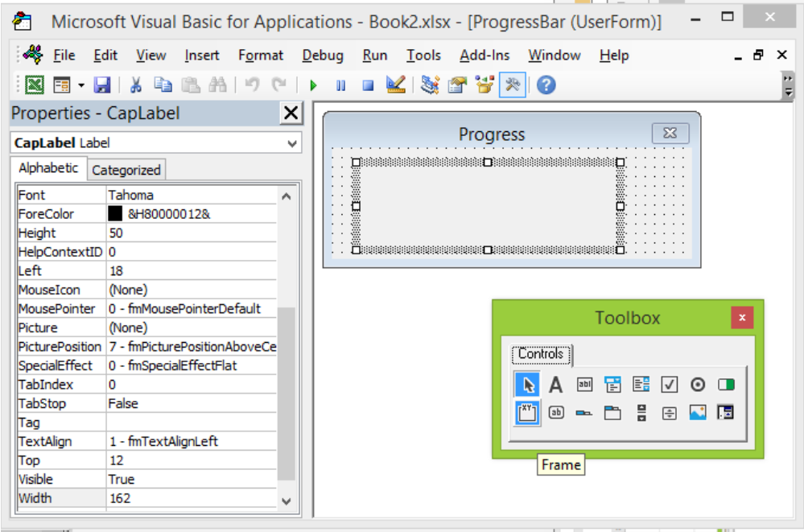Select the Controls tab in Toolbox

[541, 354]
